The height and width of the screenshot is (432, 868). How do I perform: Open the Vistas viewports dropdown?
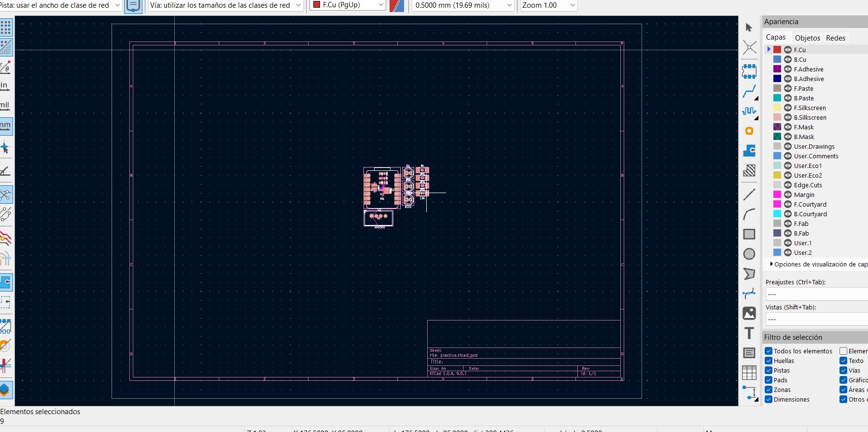[817, 319]
